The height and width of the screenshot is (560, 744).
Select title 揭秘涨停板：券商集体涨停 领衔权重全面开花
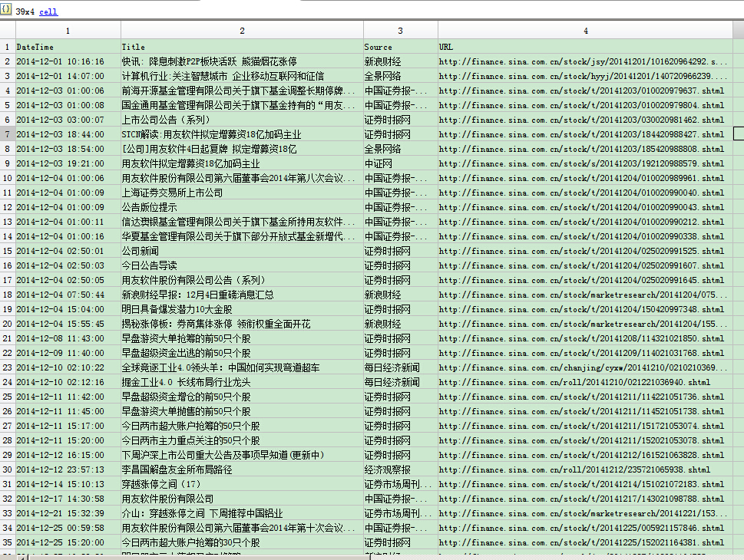242,324
